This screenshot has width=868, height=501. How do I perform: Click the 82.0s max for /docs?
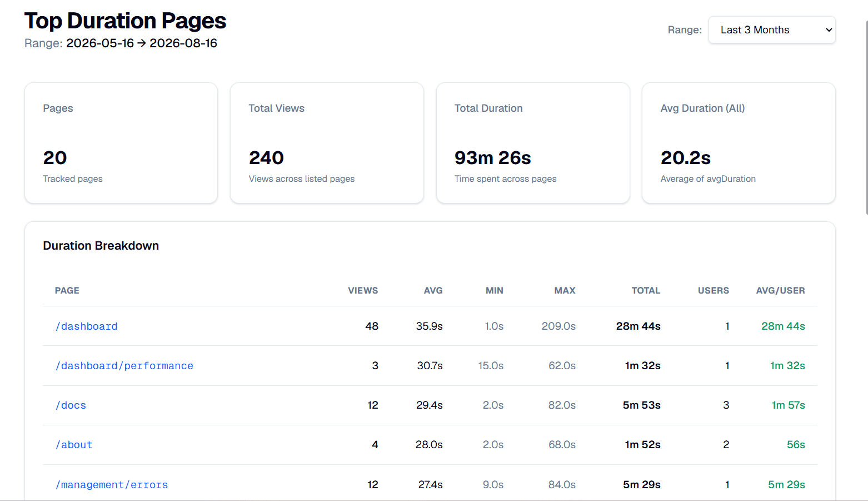point(562,405)
